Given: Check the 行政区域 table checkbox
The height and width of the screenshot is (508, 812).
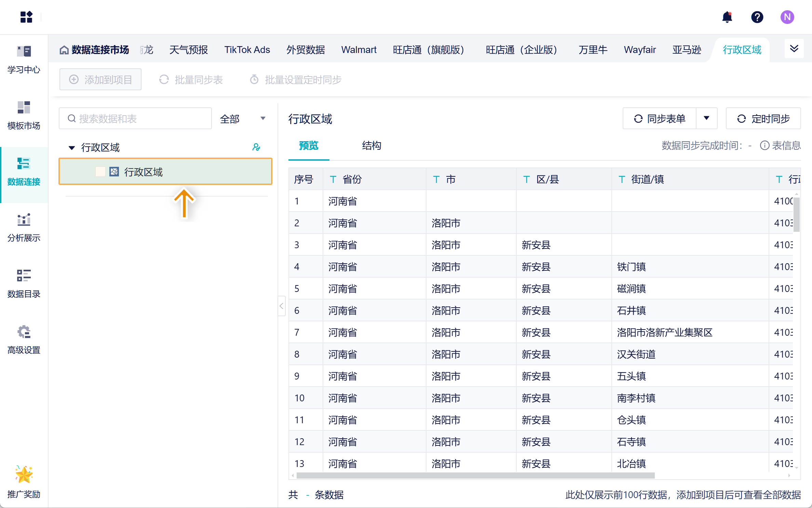Looking at the screenshot, I should (100, 172).
